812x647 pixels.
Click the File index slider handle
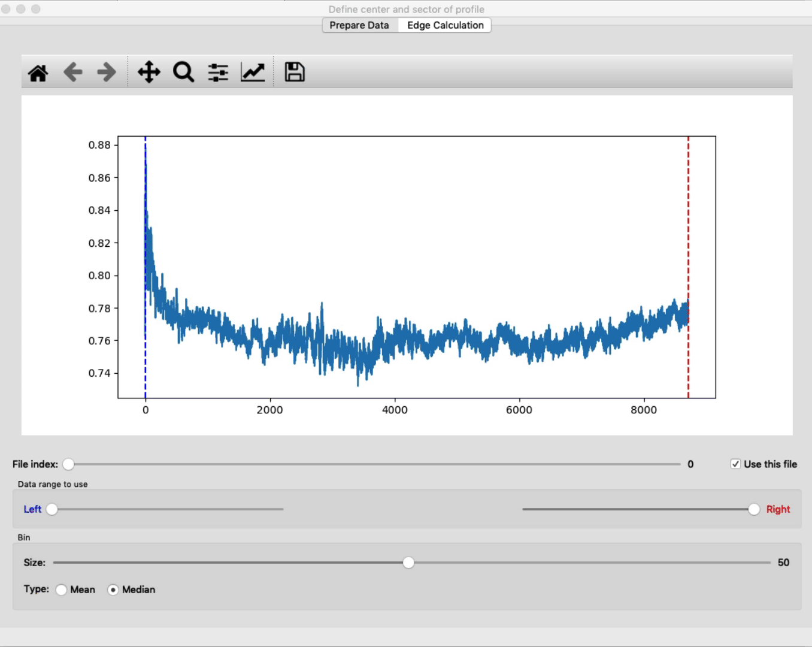pyautogui.click(x=69, y=464)
